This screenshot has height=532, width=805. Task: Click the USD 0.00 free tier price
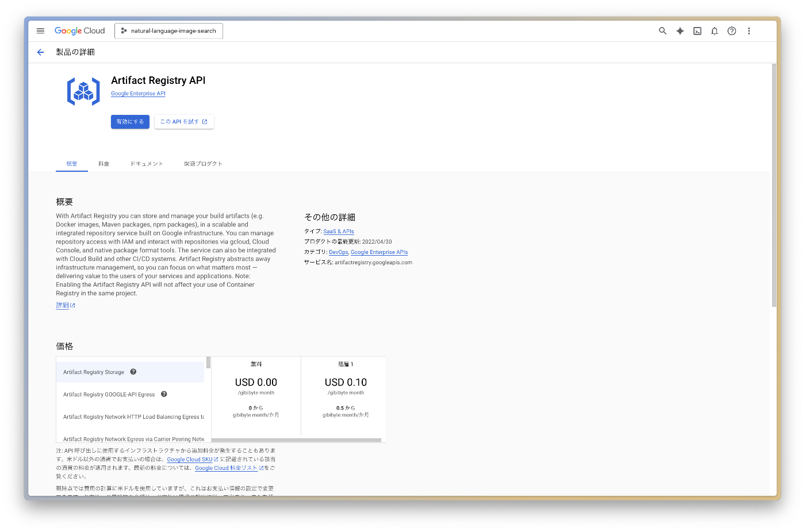(256, 383)
